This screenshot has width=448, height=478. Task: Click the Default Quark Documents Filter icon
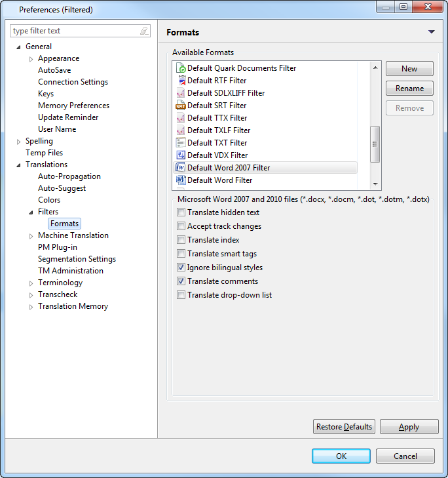(x=181, y=68)
